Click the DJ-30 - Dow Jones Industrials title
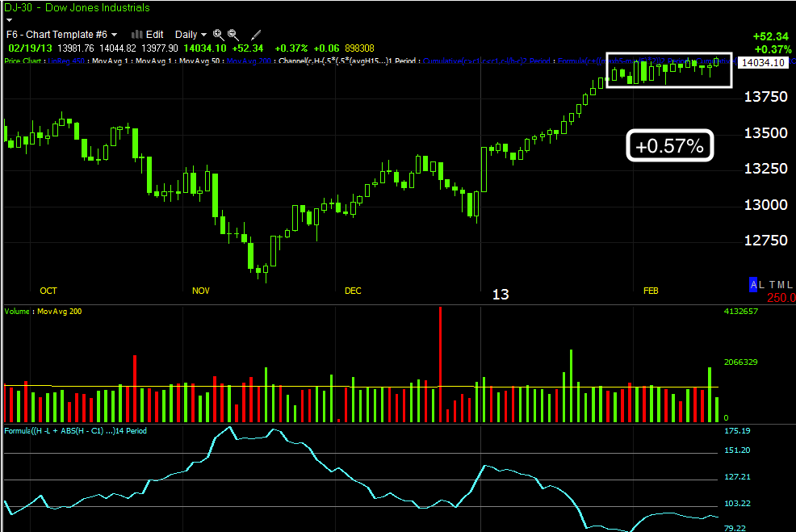This screenshot has height=532, width=796. coord(77,7)
